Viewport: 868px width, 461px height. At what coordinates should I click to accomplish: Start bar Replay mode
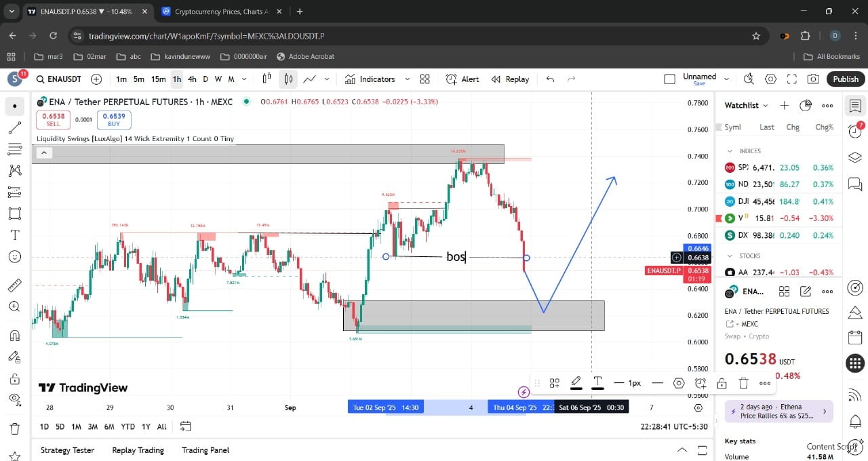510,79
